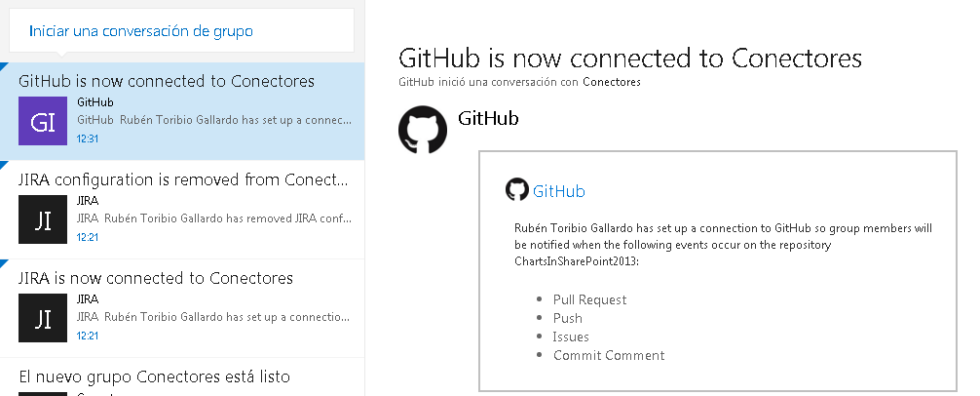The width and height of the screenshot is (980, 396).
Task: Click the 12:21 timestamp on JIRA removed conversation
Action: [x=88, y=236]
